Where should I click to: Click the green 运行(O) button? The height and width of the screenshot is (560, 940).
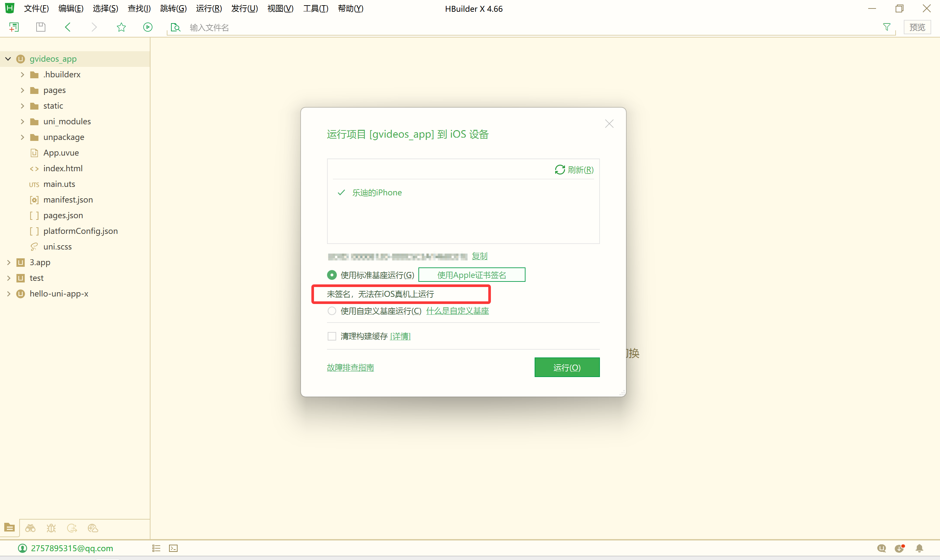coord(567,367)
